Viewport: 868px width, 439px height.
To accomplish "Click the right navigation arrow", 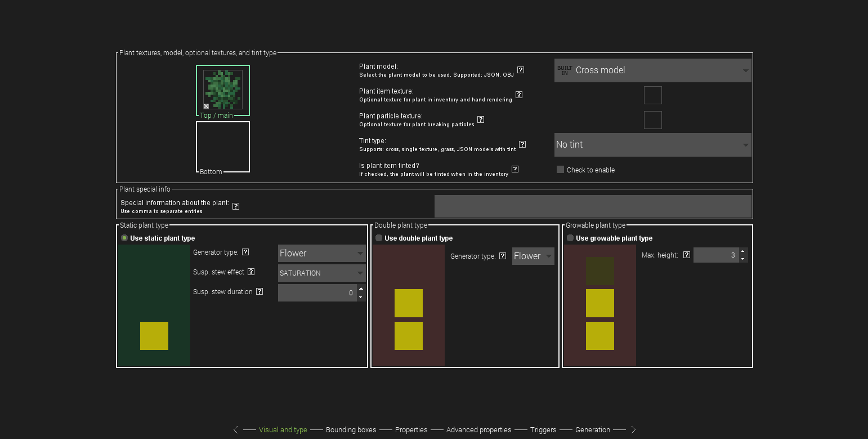I will 633,429.
